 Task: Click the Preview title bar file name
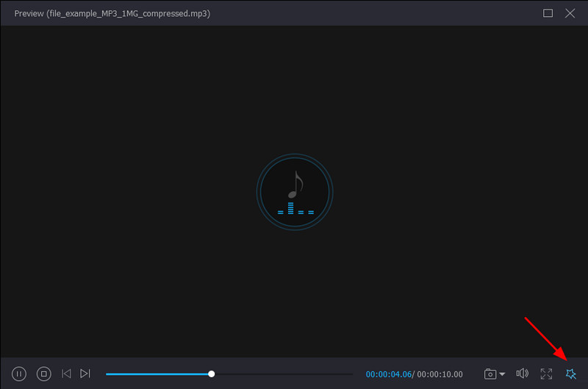pos(112,13)
